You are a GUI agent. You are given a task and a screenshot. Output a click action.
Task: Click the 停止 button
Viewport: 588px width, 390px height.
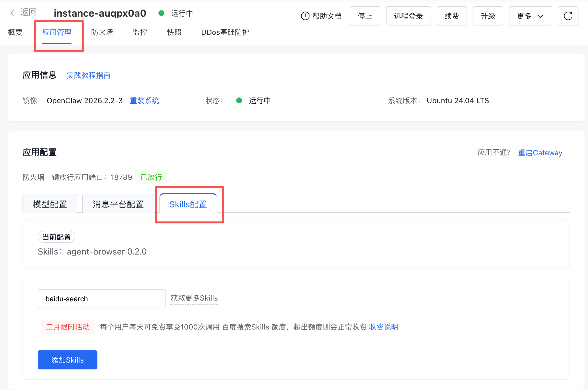365,16
